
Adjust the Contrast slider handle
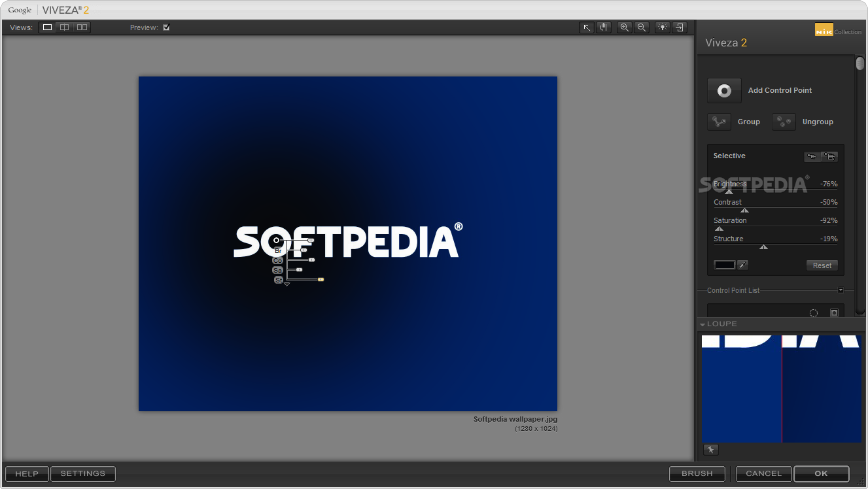[x=744, y=210]
